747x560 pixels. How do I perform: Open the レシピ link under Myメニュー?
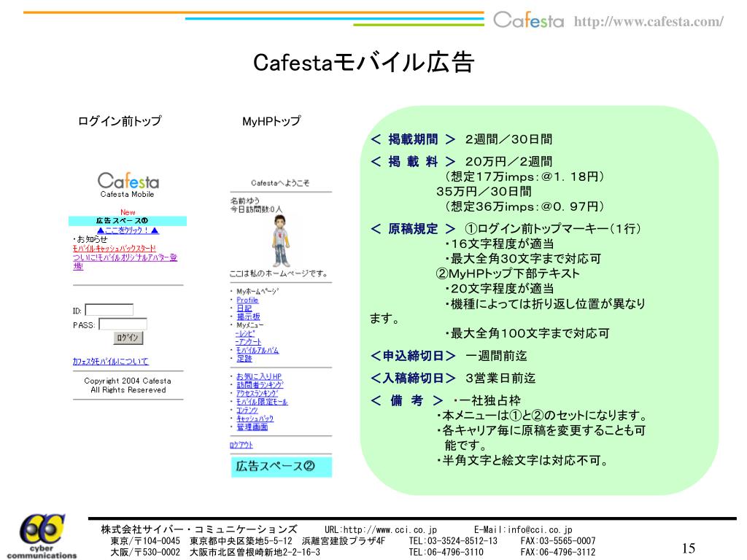tap(245, 333)
